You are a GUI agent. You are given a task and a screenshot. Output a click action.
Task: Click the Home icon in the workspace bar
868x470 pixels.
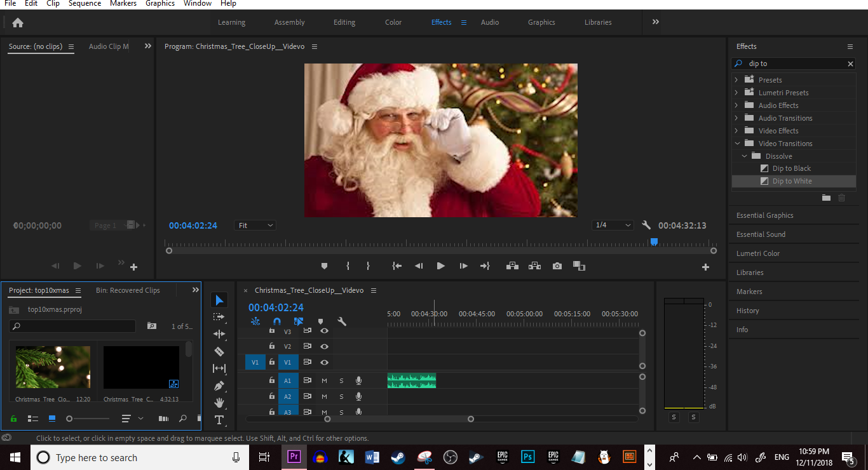[x=18, y=22]
